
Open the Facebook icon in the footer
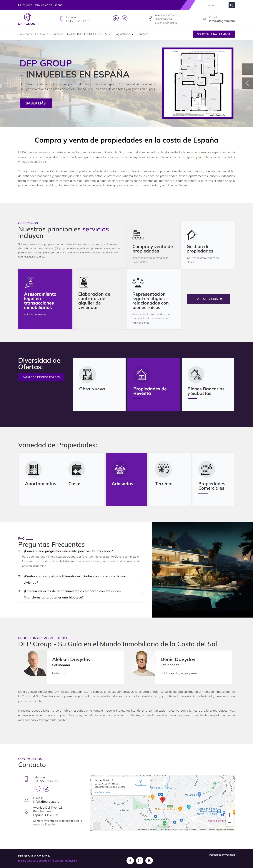[130, 860]
